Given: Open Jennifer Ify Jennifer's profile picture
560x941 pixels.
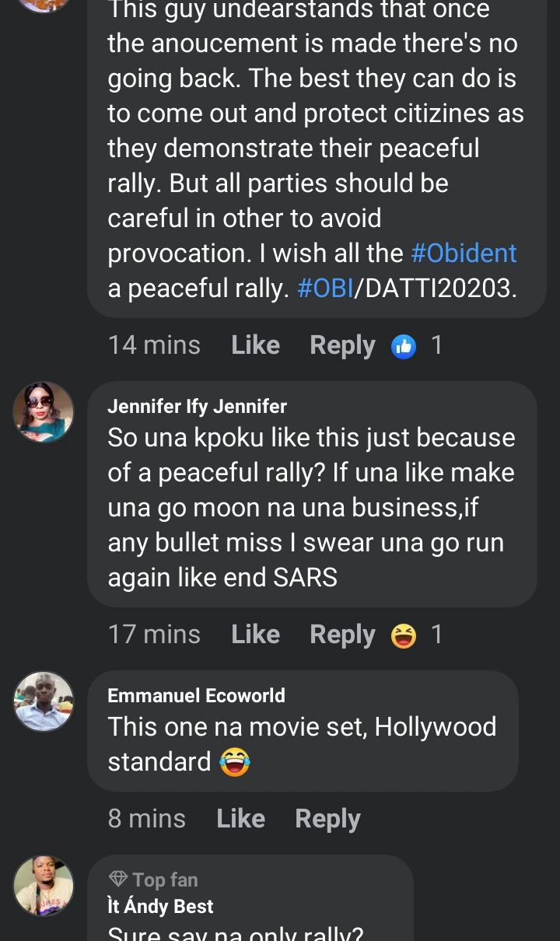Looking at the screenshot, I should 44,412.
